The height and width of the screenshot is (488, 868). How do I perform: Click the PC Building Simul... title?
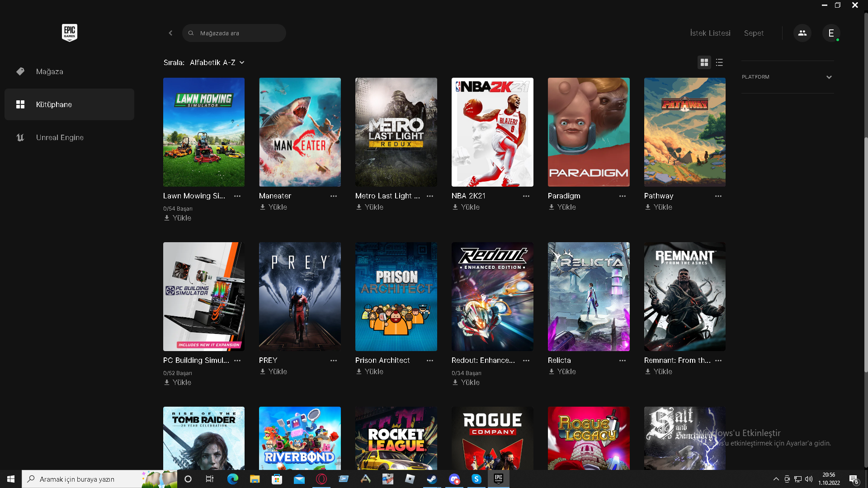point(196,360)
